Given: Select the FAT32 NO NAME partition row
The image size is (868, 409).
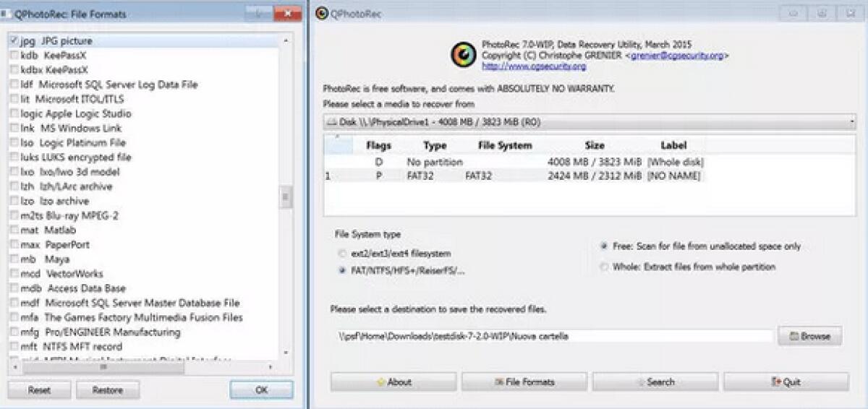Looking at the screenshot, I should (514, 176).
